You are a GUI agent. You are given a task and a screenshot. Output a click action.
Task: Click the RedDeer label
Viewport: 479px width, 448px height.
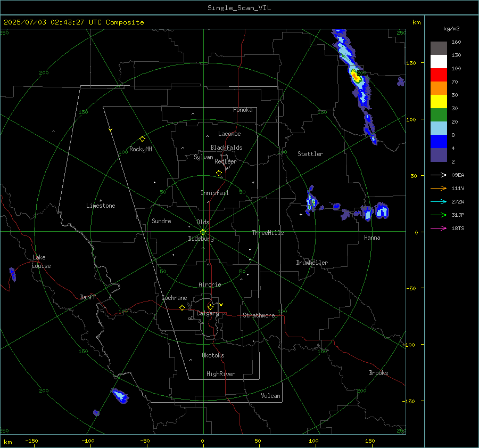point(226,161)
